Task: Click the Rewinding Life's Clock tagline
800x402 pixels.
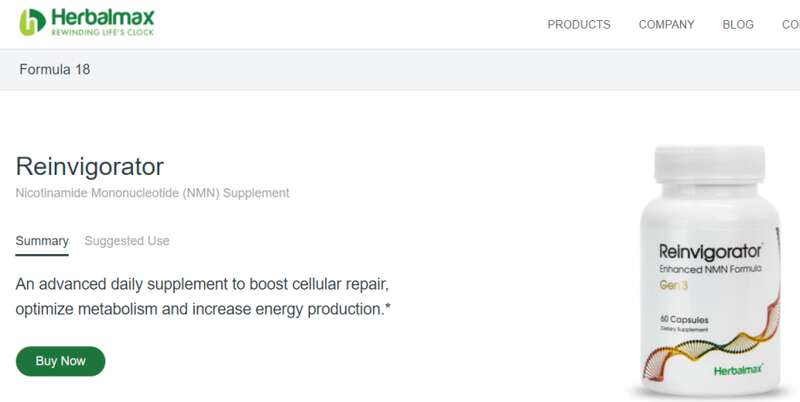Action: pyautogui.click(x=103, y=32)
